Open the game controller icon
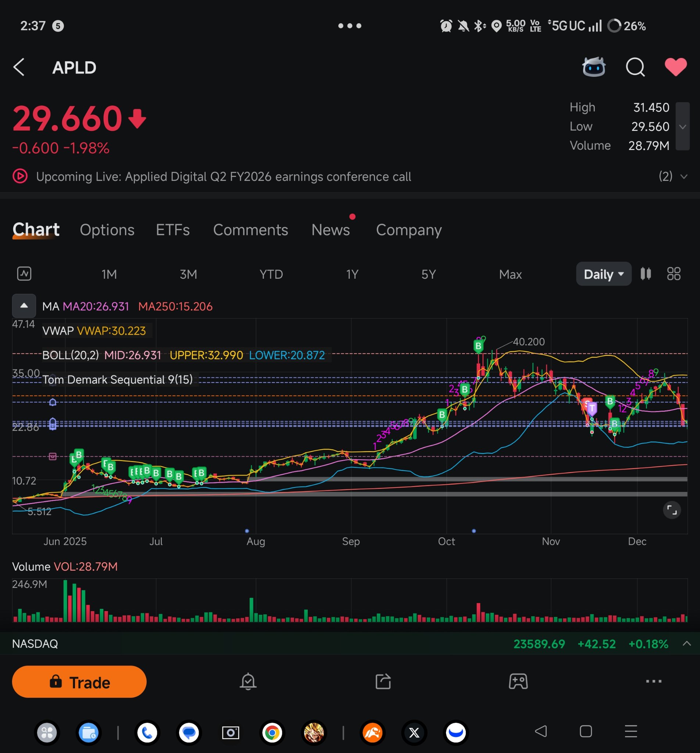Screen dimensions: 700x753 tap(518, 681)
